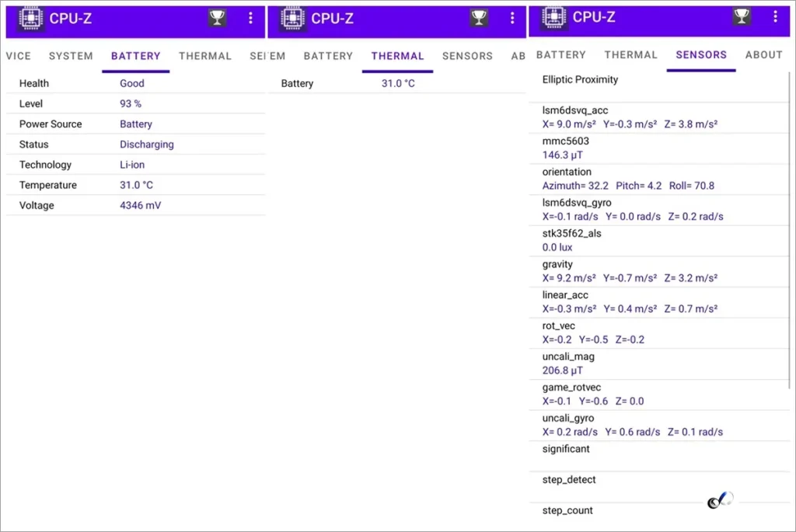This screenshot has width=796, height=532.
Task: Click '0.0 lux' light value
Action: point(557,247)
